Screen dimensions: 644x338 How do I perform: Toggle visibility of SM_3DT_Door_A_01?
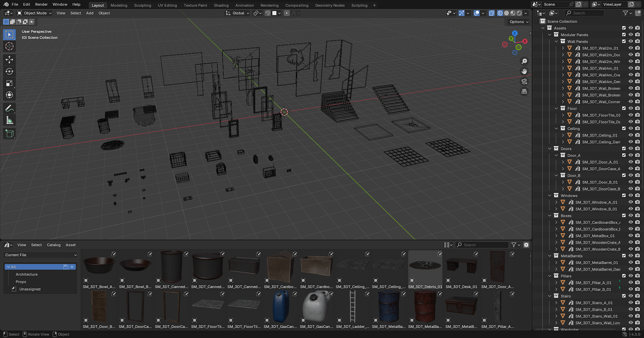[x=631, y=162]
